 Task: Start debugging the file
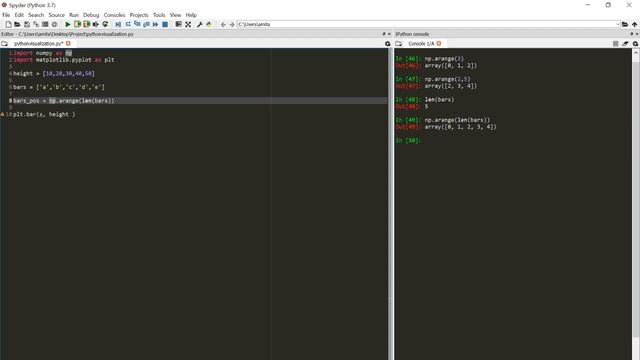click(x=118, y=24)
